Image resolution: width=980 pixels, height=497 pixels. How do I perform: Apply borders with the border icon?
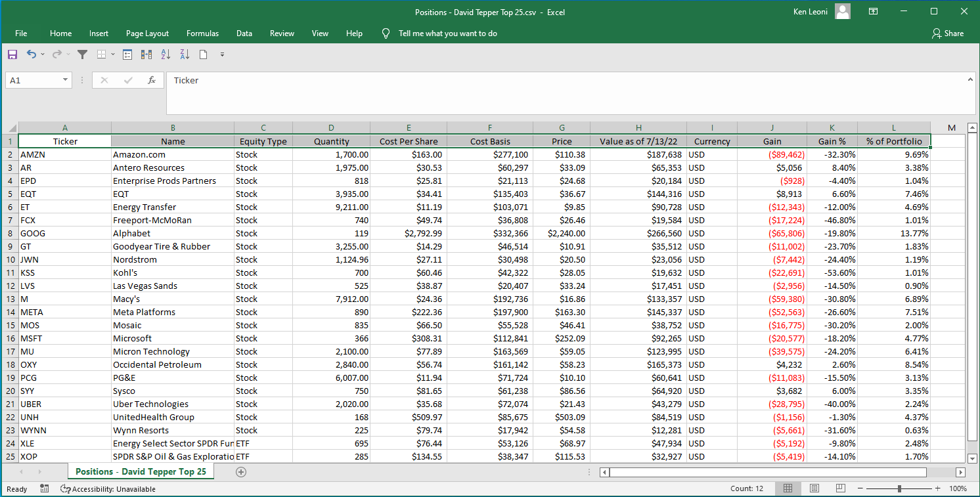click(102, 54)
